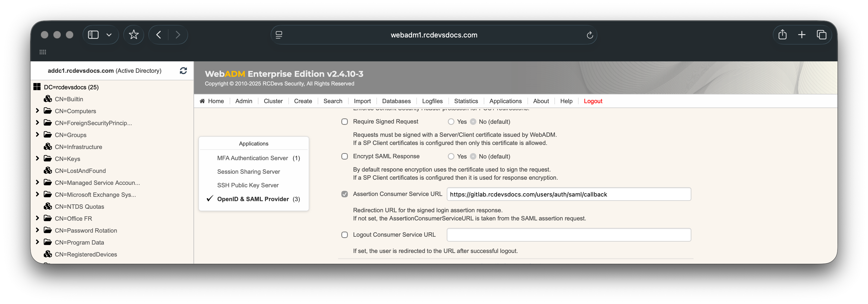Select Yes for Encrypt SAML Response
Image resolution: width=868 pixels, height=304 pixels.
pos(451,156)
